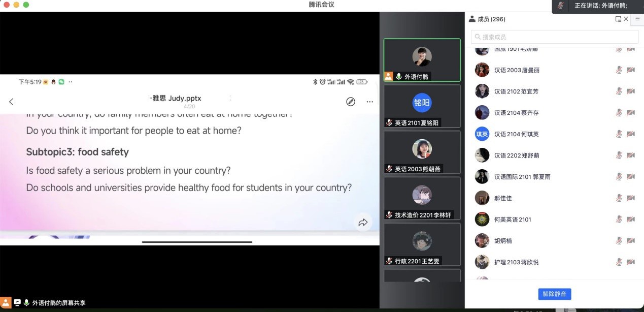The height and width of the screenshot is (312, 644).
Task: Click the 成员 (296) panel header
Action: point(491,19)
